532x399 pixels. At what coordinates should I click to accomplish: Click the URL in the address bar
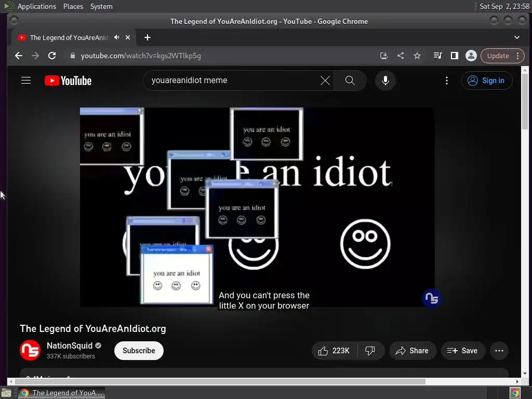tap(141, 56)
